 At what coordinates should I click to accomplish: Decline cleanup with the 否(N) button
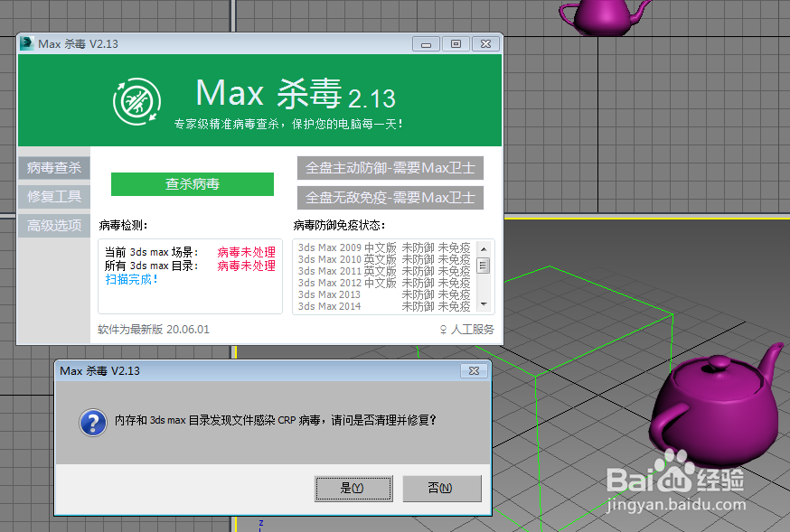coord(442,489)
